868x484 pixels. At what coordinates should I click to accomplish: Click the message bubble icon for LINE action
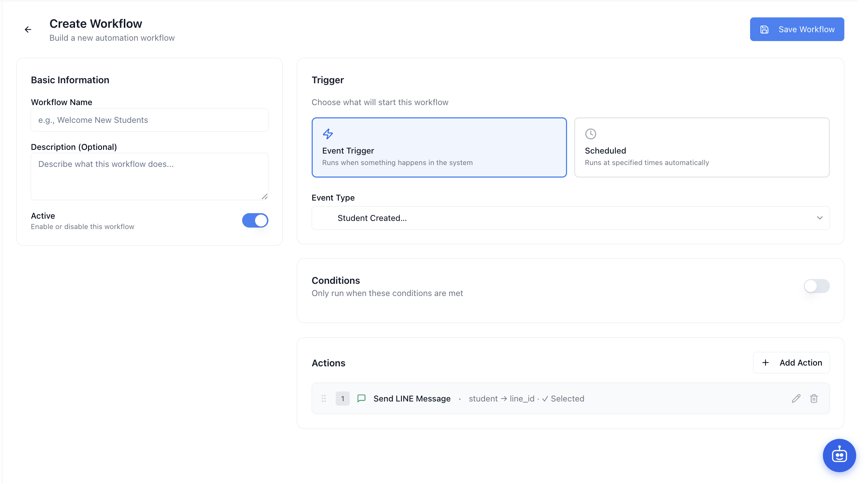click(362, 399)
